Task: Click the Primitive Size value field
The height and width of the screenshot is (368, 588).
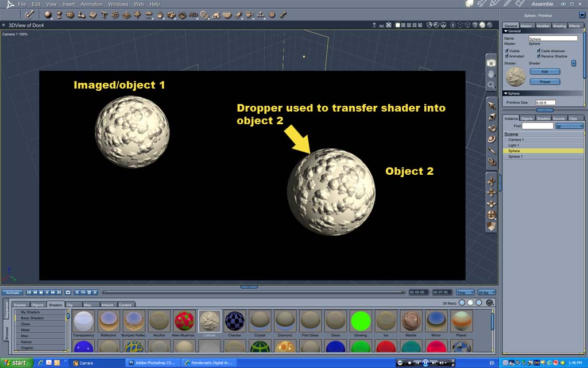Action: (x=546, y=102)
